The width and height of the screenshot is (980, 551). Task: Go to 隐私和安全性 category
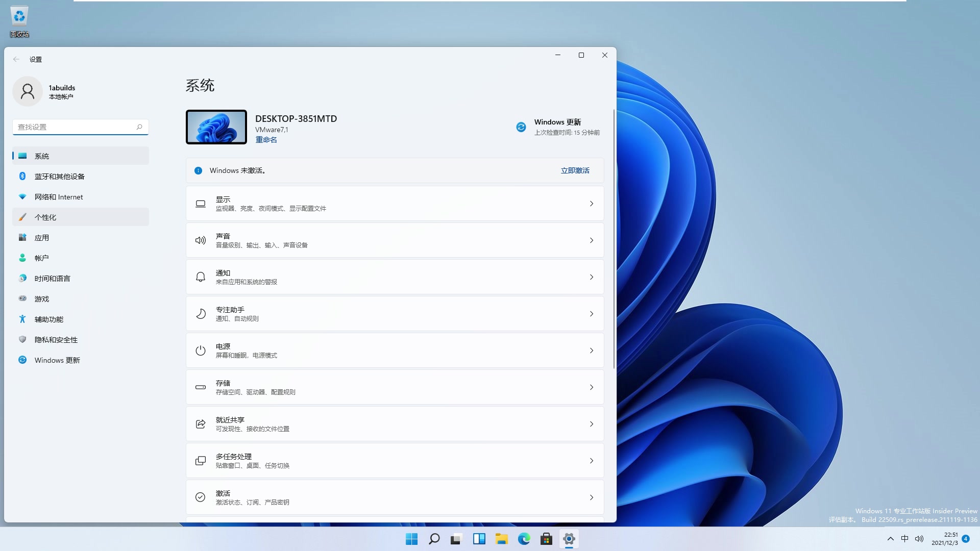81,340
